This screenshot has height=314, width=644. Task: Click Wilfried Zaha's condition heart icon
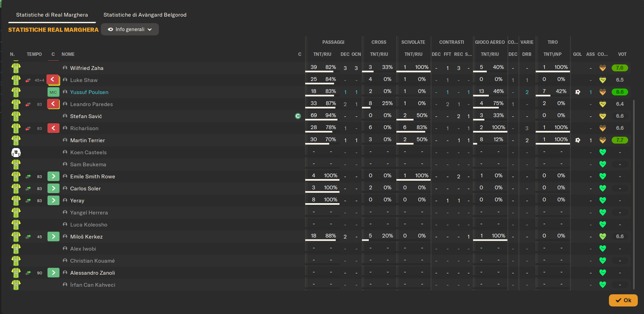(603, 68)
